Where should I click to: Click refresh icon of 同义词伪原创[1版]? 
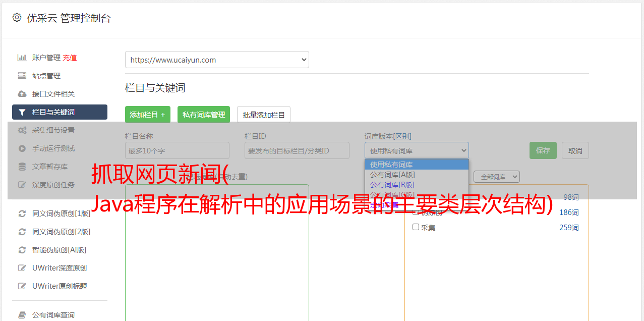pyautogui.click(x=22, y=213)
